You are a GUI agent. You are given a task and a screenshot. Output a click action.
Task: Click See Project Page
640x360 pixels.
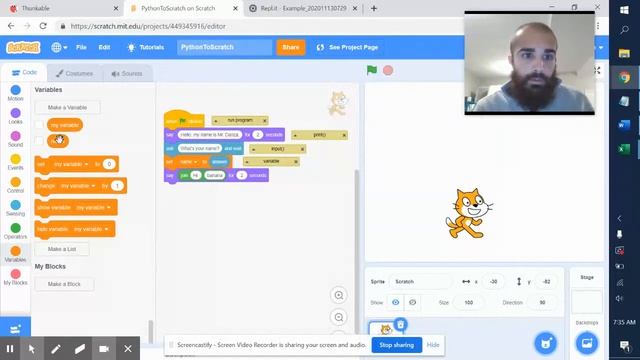(x=347, y=47)
